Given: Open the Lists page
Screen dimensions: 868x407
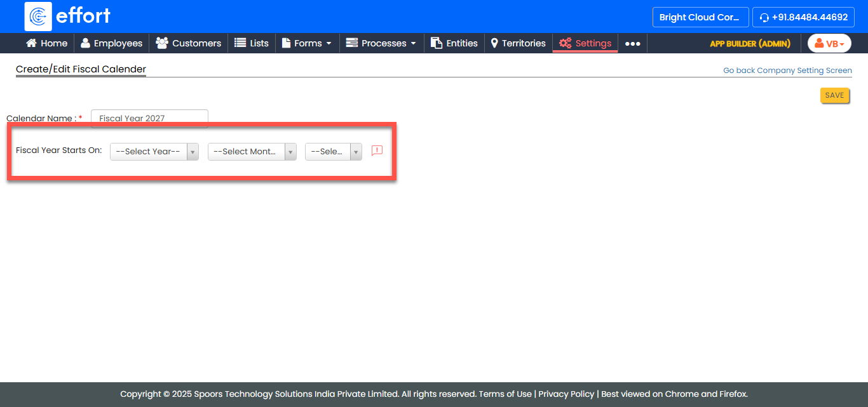Looking at the screenshot, I should (x=252, y=43).
